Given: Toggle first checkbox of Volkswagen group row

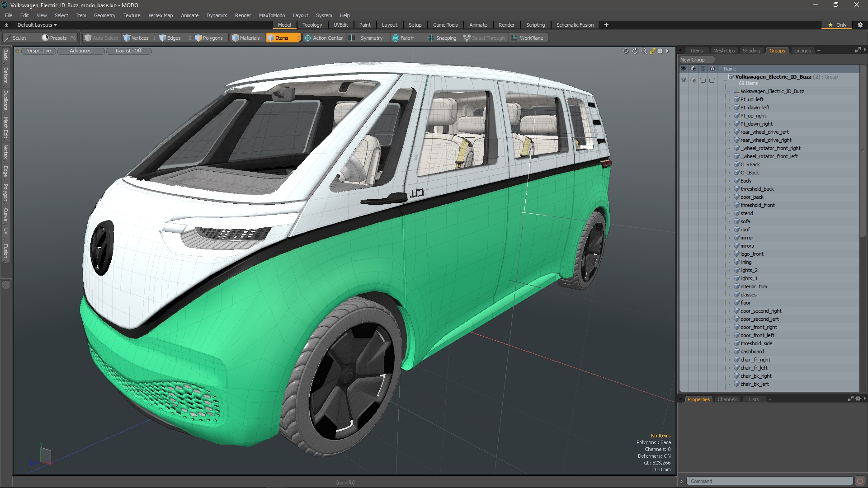Looking at the screenshot, I should [x=703, y=80].
